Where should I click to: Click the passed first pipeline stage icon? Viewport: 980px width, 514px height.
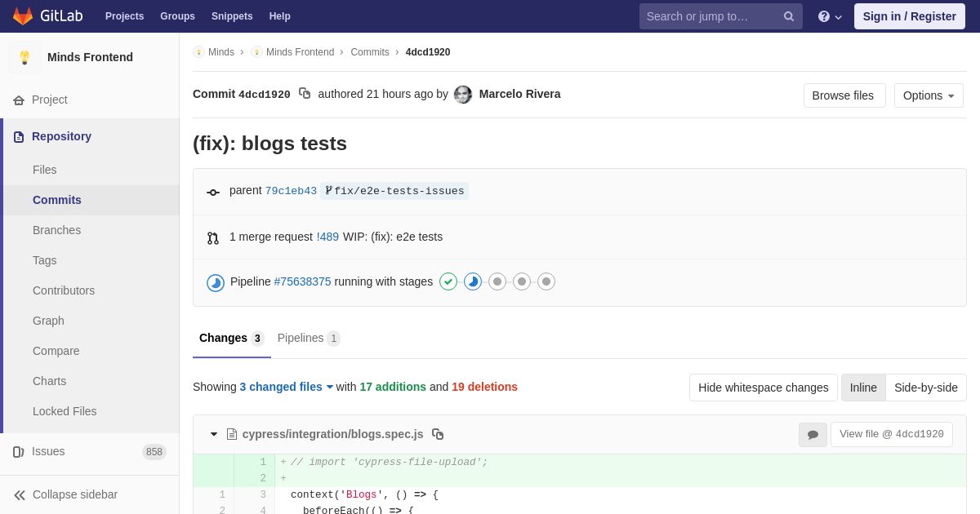click(x=448, y=281)
